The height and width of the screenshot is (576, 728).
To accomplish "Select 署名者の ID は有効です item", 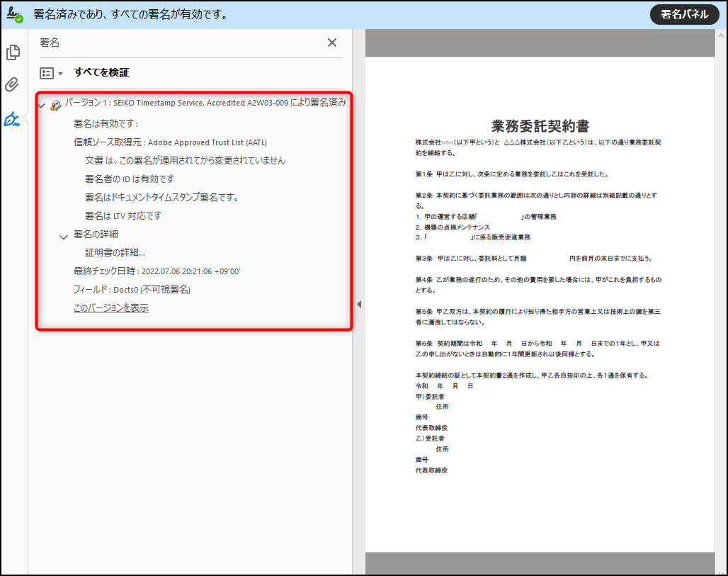I will [130, 179].
